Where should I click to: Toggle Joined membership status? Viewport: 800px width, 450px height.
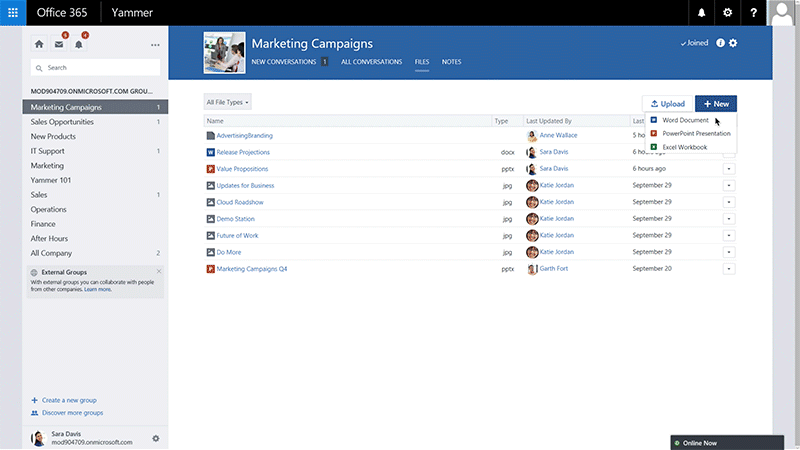pyautogui.click(x=694, y=43)
